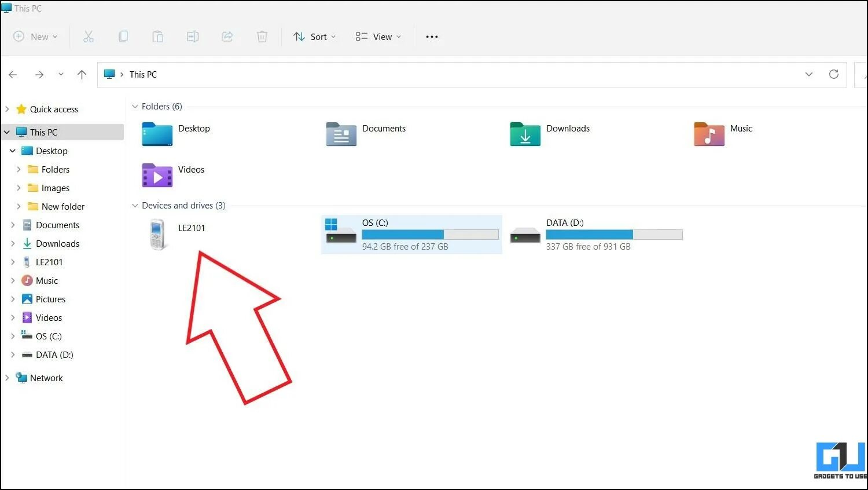
Task: Select the Music folder icon in Folders
Action: click(709, 134)
